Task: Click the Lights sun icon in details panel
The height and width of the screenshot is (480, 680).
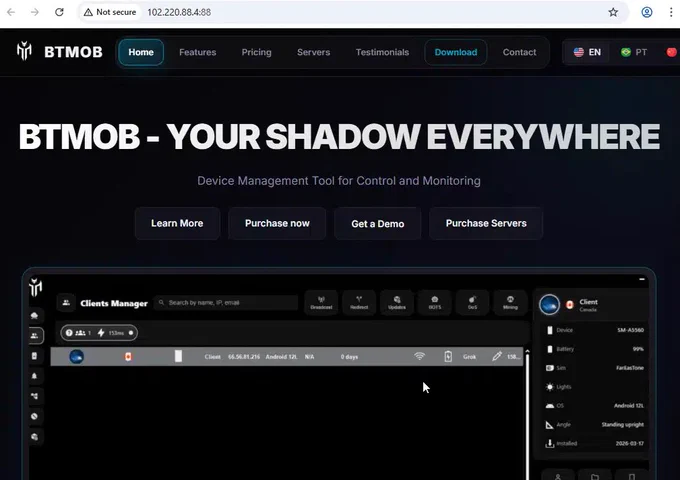Action: click(549, 387)
